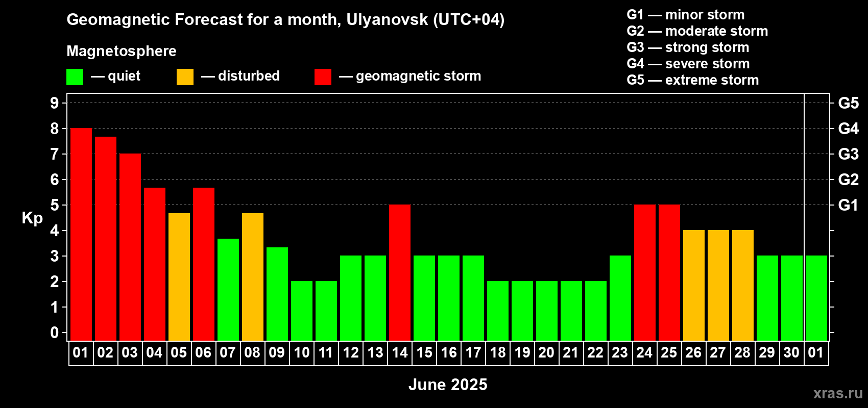868x408 pixels.
Task: Click the G2 storm level label on axis
Action: [x=849, y=180]
